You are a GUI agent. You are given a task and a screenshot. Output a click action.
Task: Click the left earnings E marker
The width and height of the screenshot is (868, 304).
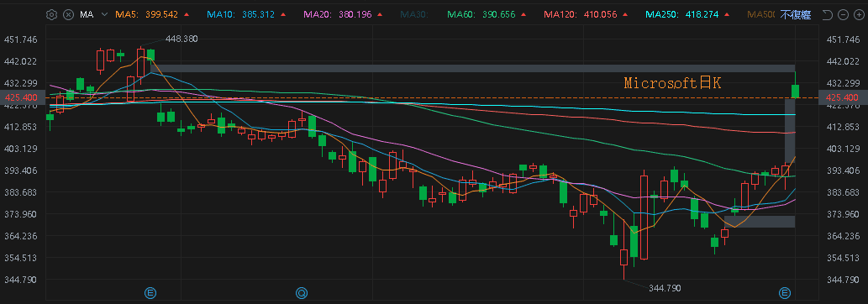[x=150, y=292]
